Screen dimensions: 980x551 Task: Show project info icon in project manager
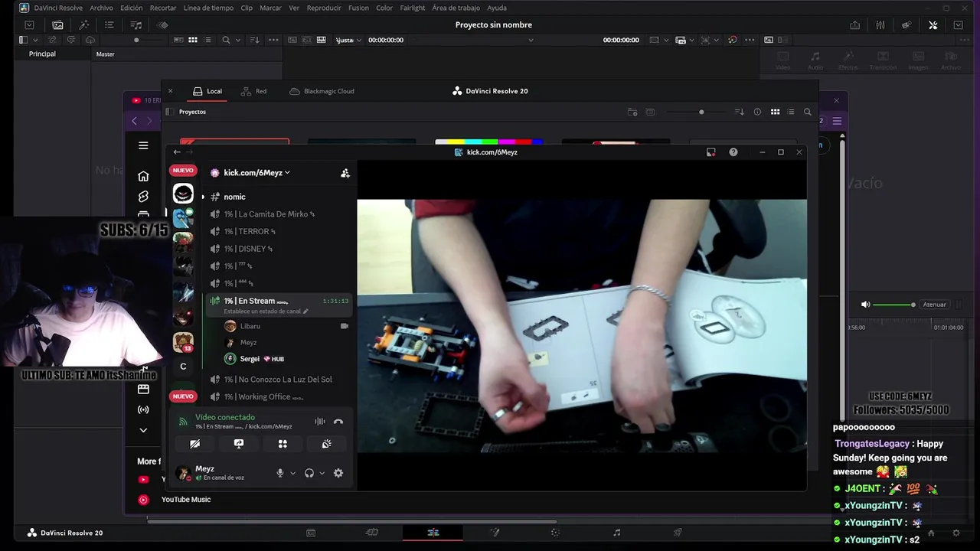[757, 112]
